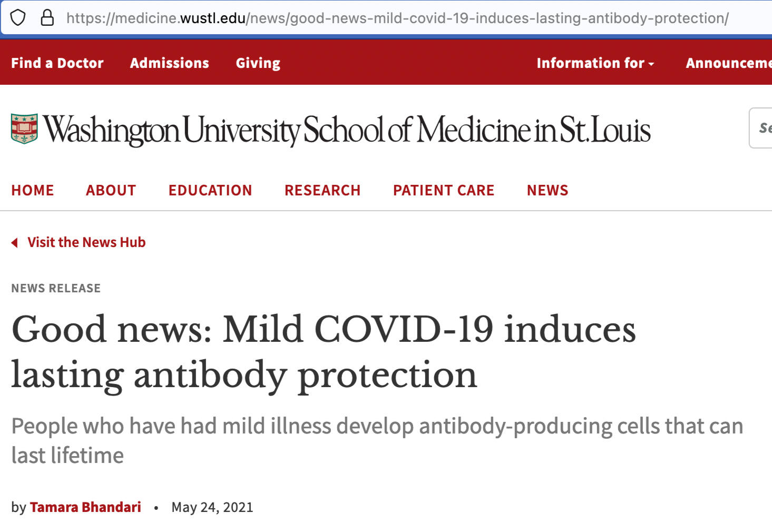Viewport: 772px width, 532px height.
Task: Select ABOUT in main navigation
Action: (x=111, y=190)
